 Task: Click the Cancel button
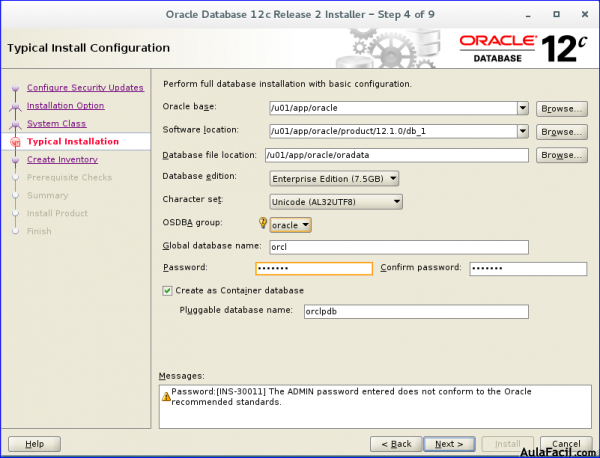click(x=566, y=444)
